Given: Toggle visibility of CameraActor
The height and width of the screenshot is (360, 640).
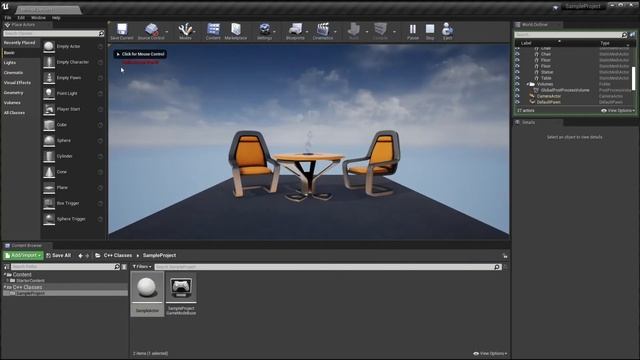Looking at the screenshot, I should pos(517,96).
